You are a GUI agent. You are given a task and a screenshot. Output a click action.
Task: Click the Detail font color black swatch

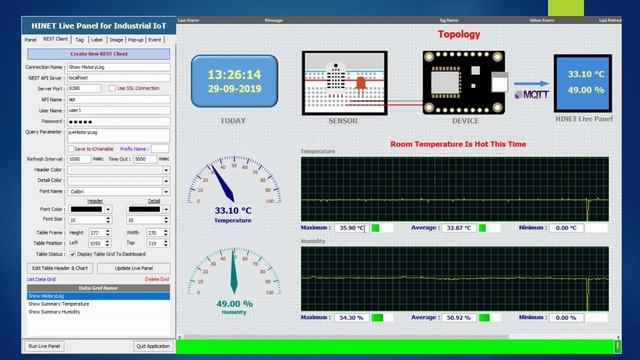[144, 209]
